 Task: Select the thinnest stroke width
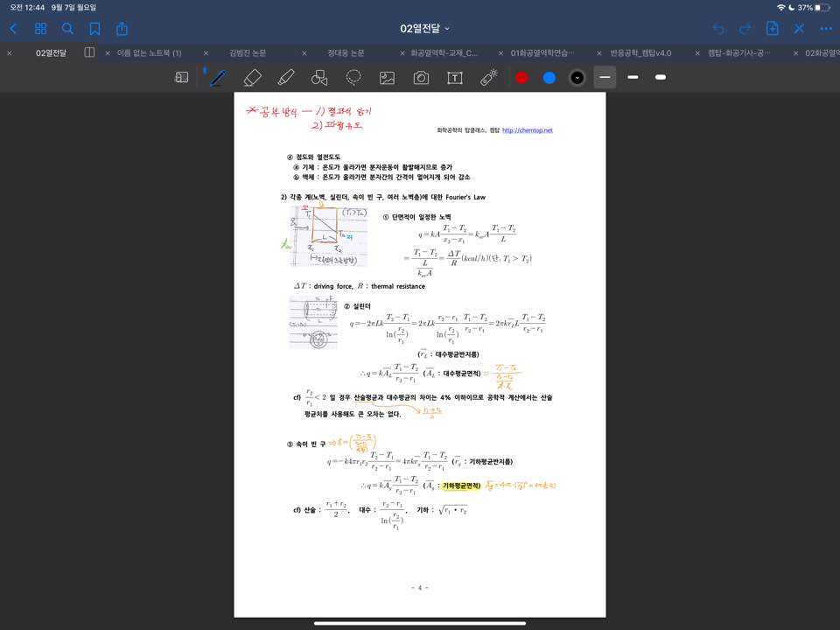[x=605, y=78]
